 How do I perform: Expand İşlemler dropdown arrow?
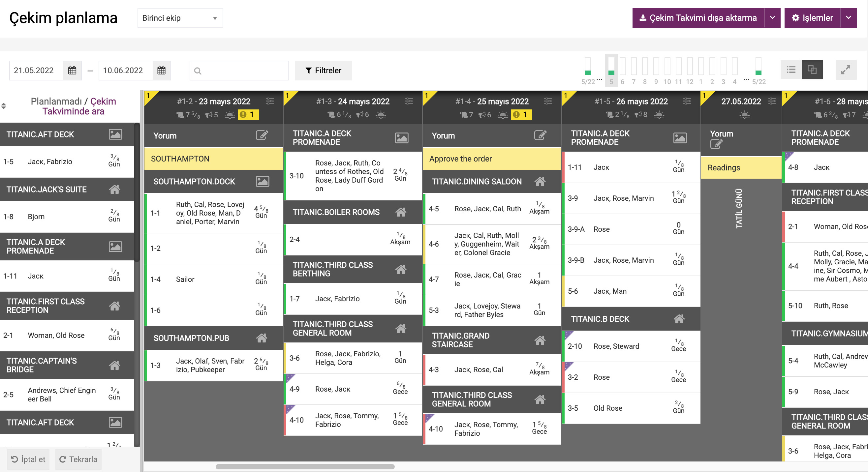(x=849, y=18)
